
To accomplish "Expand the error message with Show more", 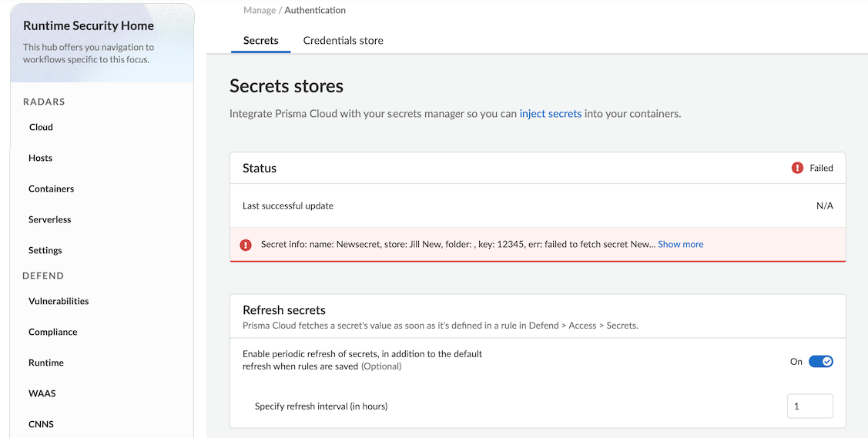I will coord(680,244).
